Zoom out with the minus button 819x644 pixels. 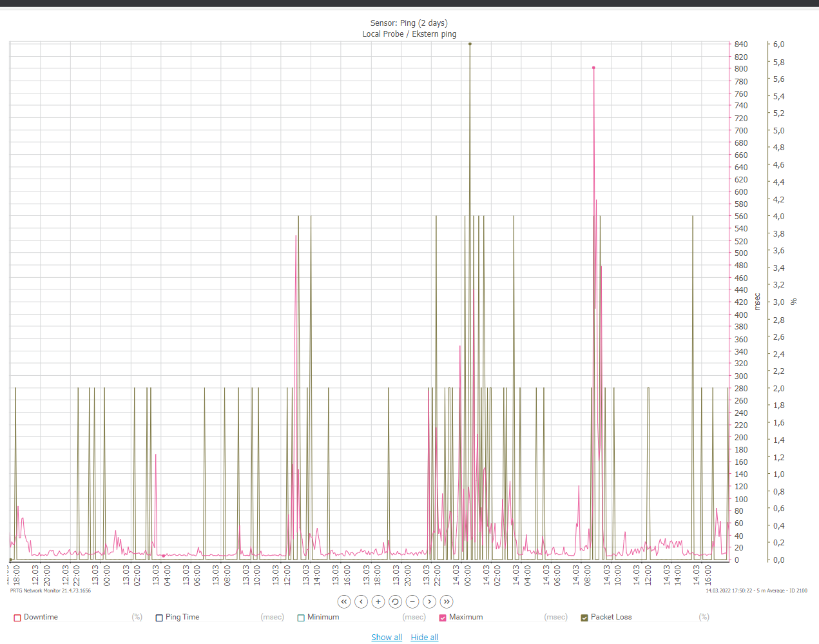tap(412, 601)
